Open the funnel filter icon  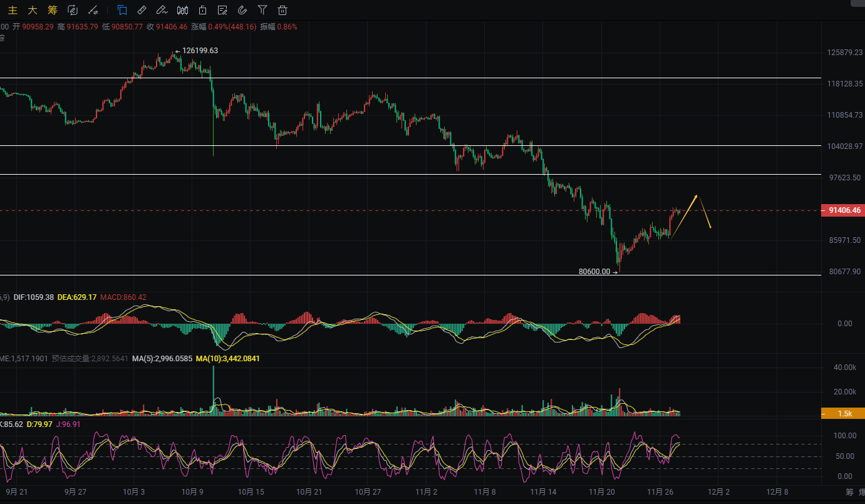[x=262, y=10]
